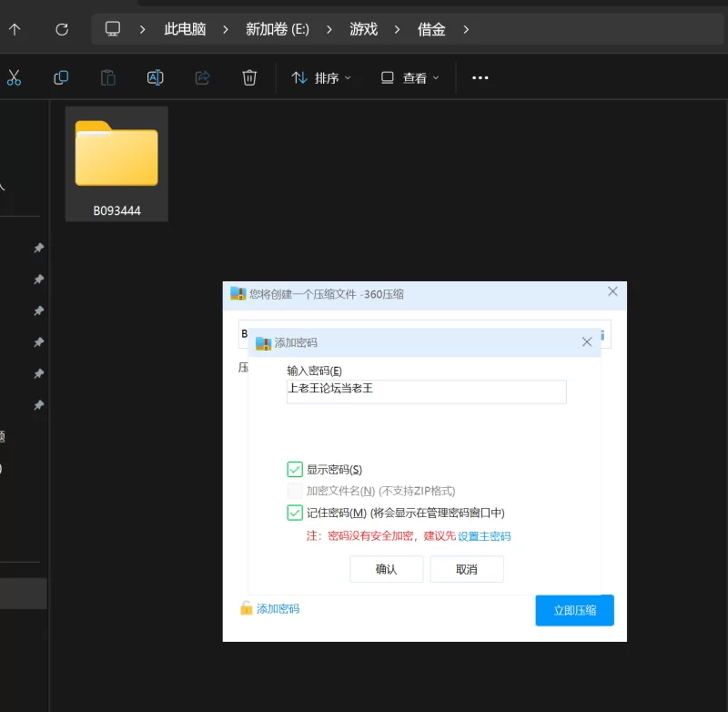
Task: Click the 添加密码 dialog title icon
Action: [263, 343]
